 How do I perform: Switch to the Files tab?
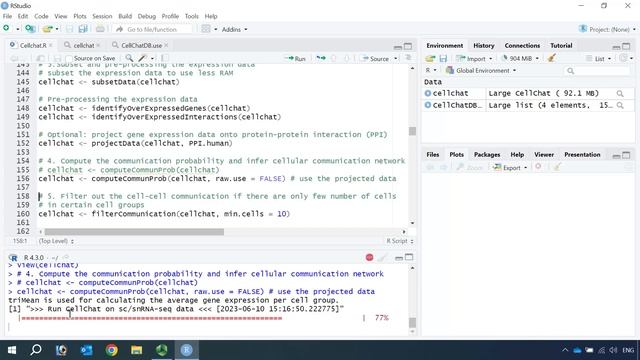point(433,155)
